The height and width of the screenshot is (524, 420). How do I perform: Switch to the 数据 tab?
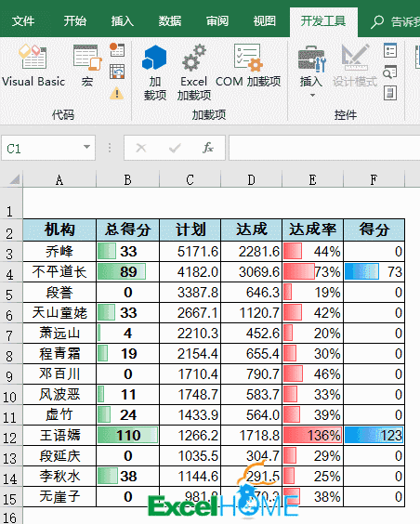coord(170,21)
